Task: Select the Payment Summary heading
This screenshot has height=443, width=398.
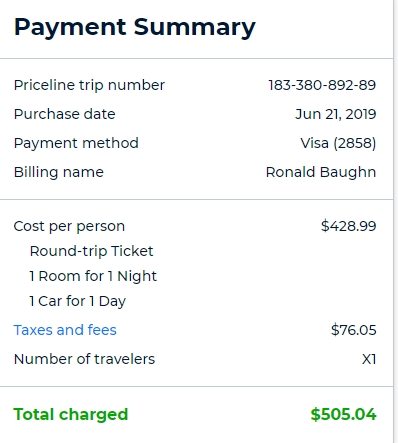Action: (135, 28)
